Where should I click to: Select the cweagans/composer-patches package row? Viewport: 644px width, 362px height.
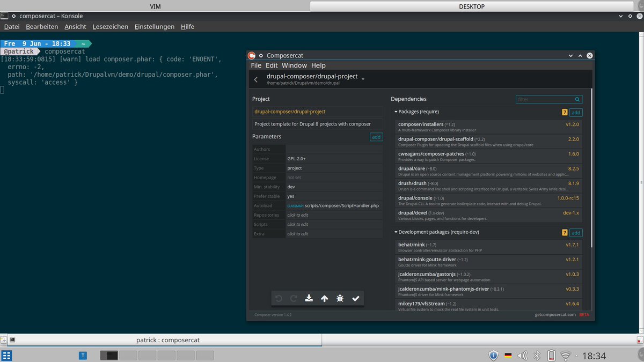click(489, 156)
